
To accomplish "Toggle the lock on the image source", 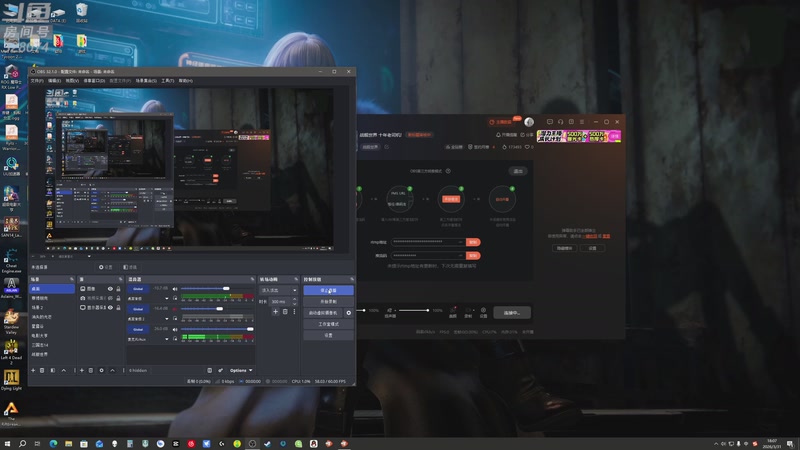I will click(118, 289).
